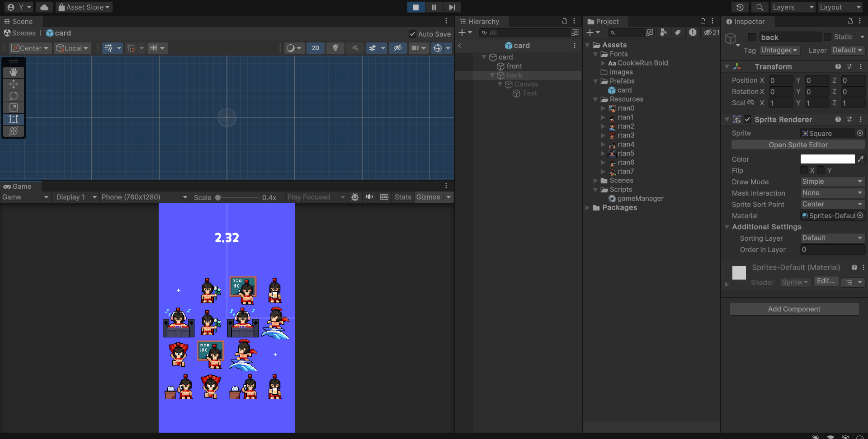868x439 pixels.
Task: Toggle Auto Save checkbox
Action: pos(412,34)
